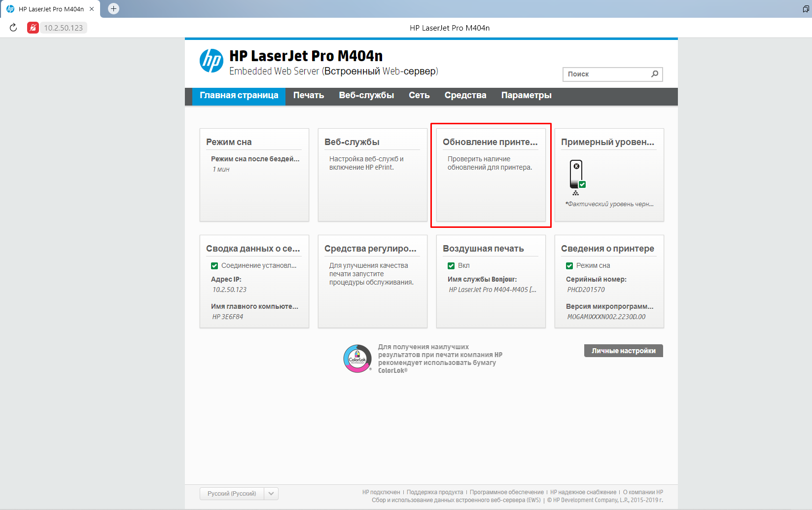Click the serial number PHCD201570

tap(586, 290)
